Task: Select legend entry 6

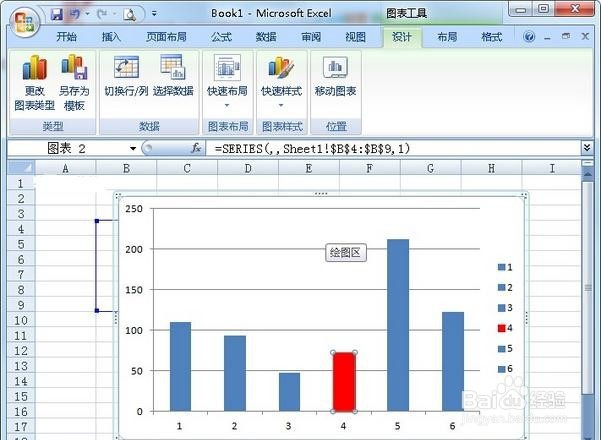Action: point(505,369)
